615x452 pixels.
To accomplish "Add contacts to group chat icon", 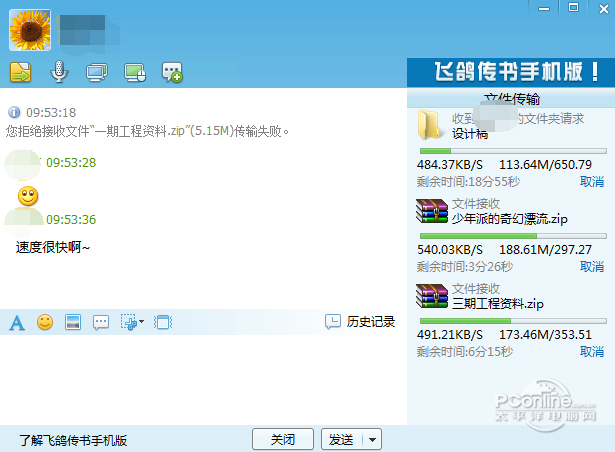I will click(x=172, y=72).
